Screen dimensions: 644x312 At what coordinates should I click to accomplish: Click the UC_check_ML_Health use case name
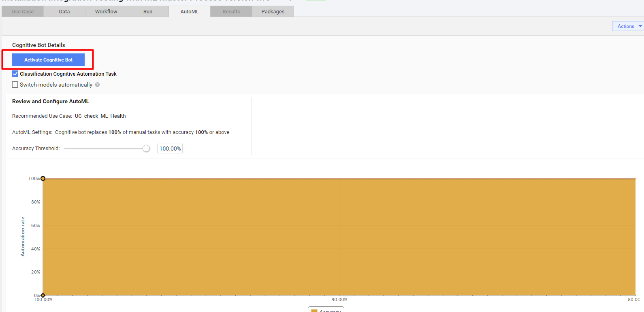pos(100,116)
